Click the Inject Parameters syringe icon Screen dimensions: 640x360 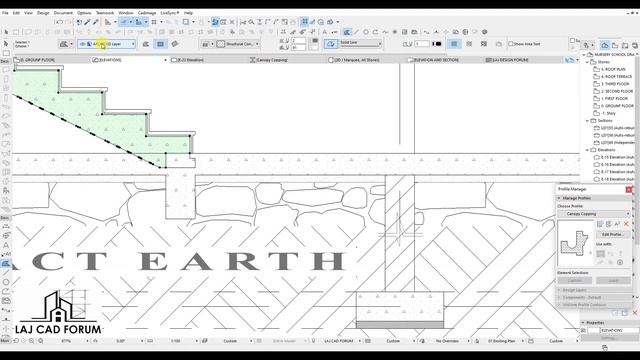96,22
